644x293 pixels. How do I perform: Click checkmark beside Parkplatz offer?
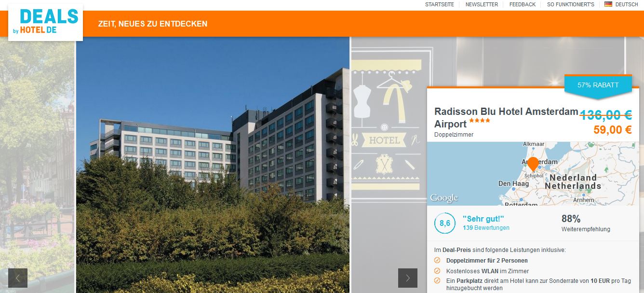pyautogui.click(x=437, y=280)
